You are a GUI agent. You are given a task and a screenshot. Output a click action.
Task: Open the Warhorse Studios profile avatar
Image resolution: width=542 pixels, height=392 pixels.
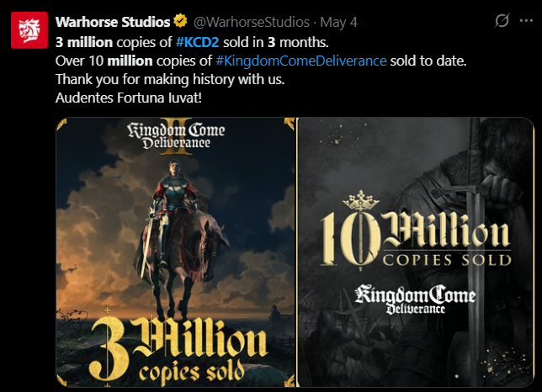29,30
